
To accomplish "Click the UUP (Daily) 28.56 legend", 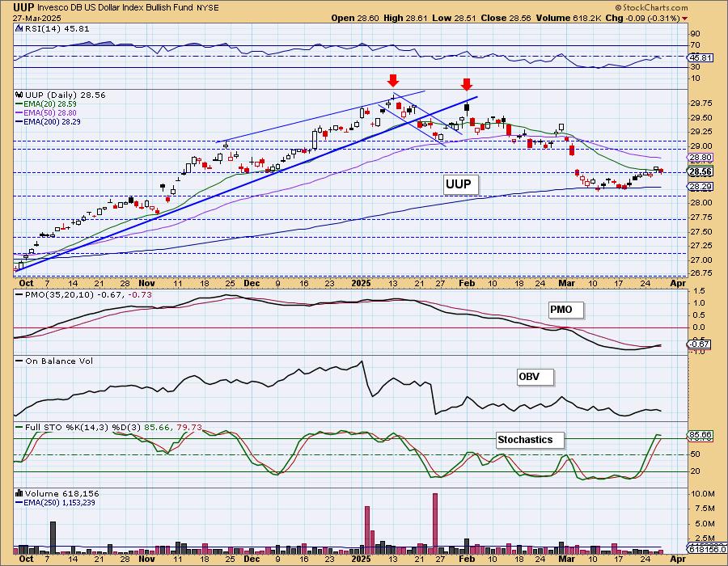I will 66,95.
